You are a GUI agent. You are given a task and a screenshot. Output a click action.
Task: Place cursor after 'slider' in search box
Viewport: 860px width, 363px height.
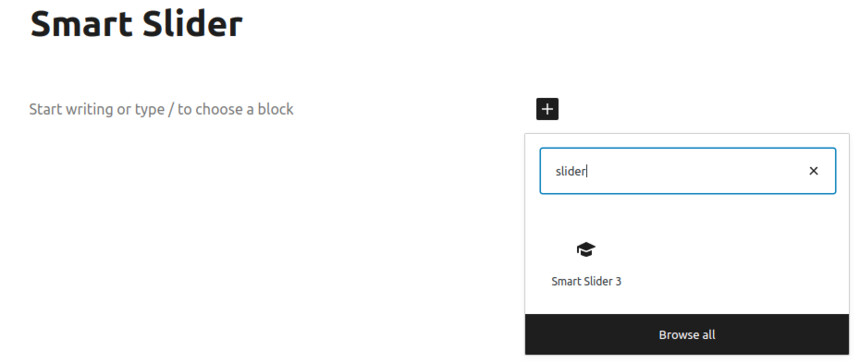(587, 171)
